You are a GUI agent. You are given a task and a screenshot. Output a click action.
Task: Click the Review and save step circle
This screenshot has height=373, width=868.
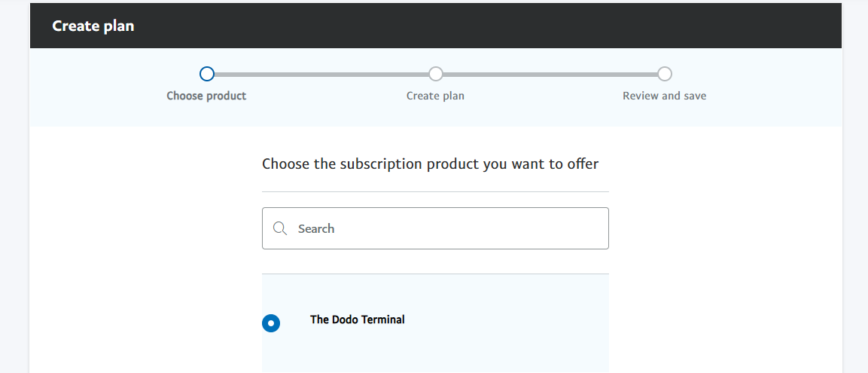(665, 74)
